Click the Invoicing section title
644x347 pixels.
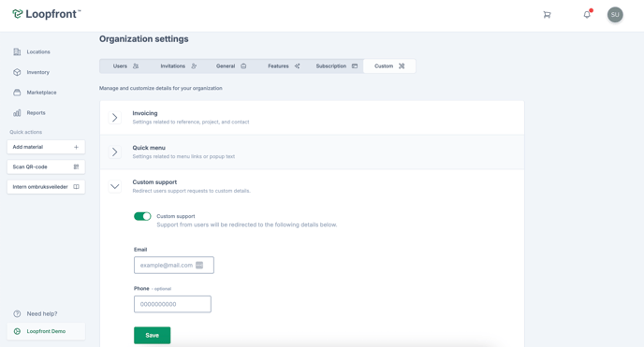(x=144, y=113)
